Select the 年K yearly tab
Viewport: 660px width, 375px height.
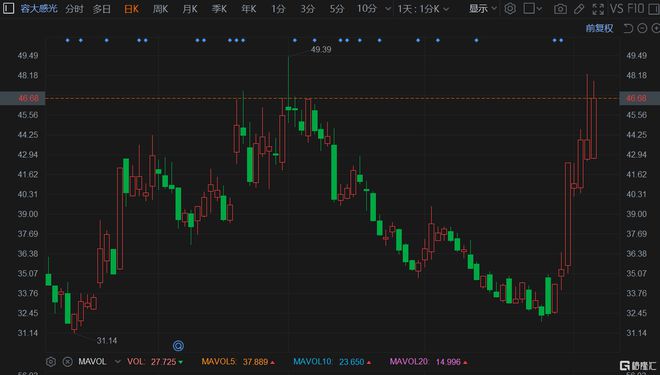click(x=249, y=9)
